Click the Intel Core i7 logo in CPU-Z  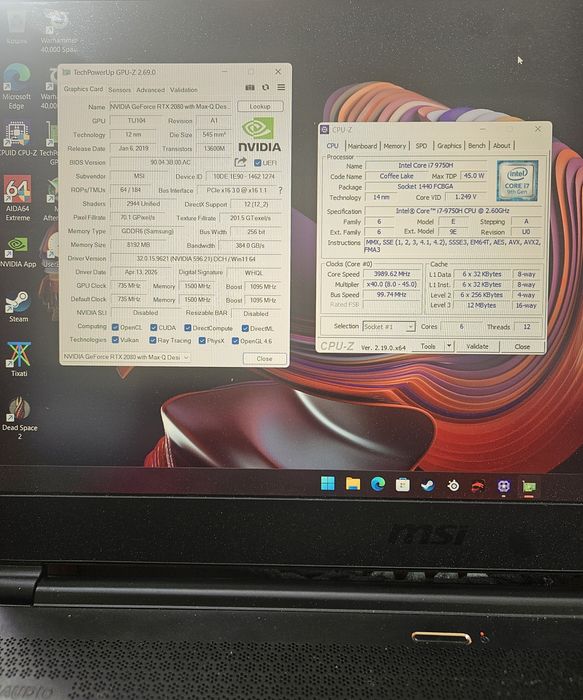[517, 180]
